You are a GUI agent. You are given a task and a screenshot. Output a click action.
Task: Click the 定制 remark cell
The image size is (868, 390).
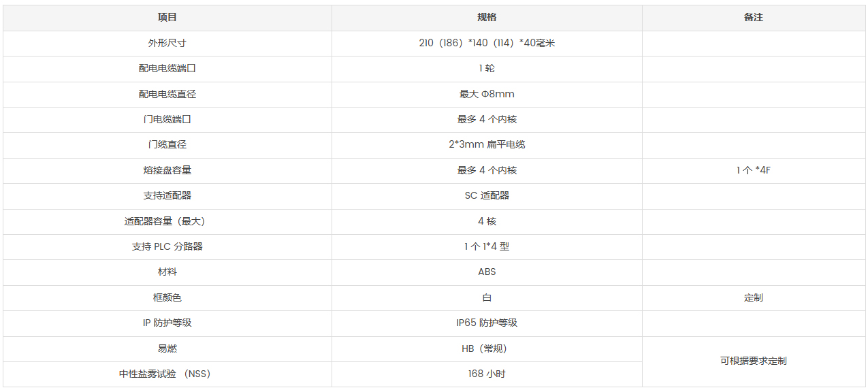pos(754,297)
